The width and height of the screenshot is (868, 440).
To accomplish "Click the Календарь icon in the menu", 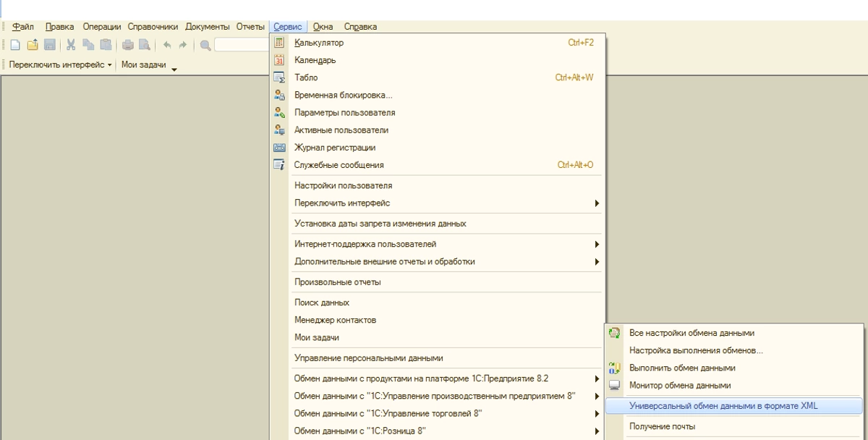I will [x=279, y=60].
